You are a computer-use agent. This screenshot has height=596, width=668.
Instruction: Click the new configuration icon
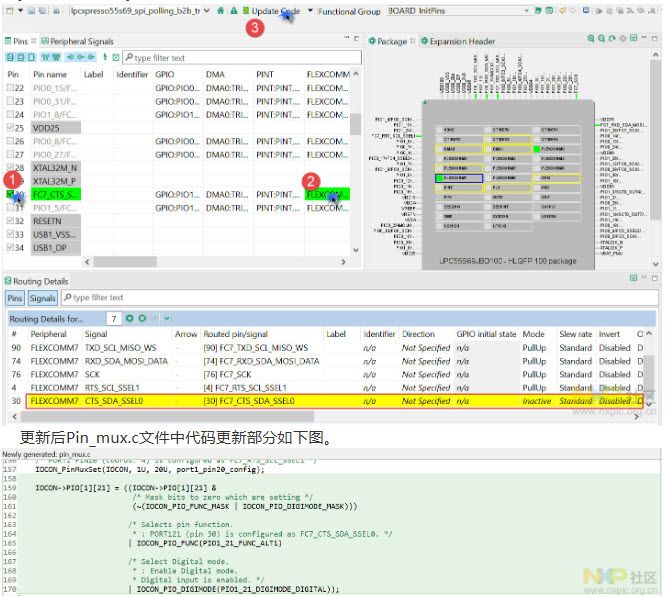(10, 11)
